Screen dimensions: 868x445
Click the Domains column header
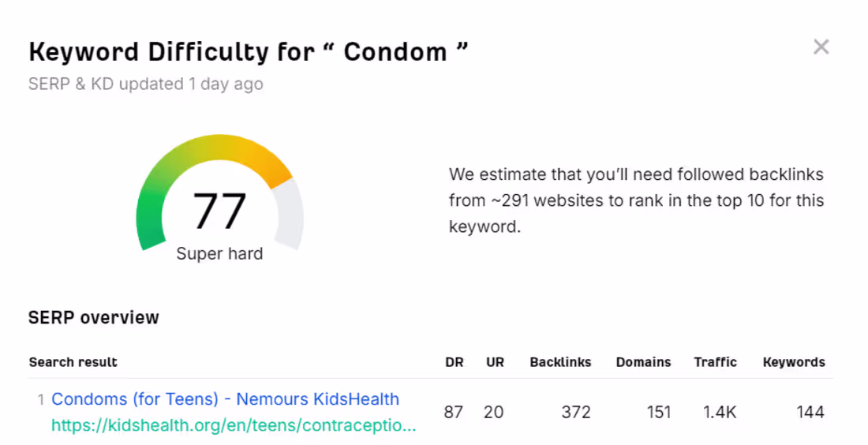point(643,362)
